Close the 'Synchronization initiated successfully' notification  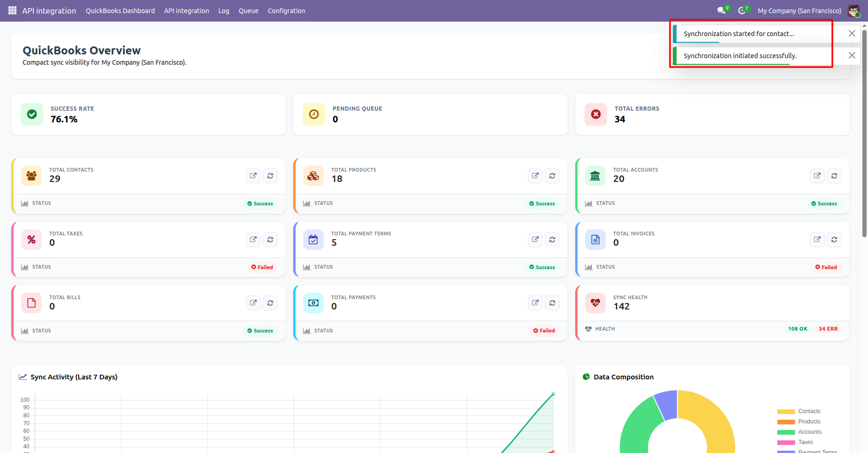point(852,55)
